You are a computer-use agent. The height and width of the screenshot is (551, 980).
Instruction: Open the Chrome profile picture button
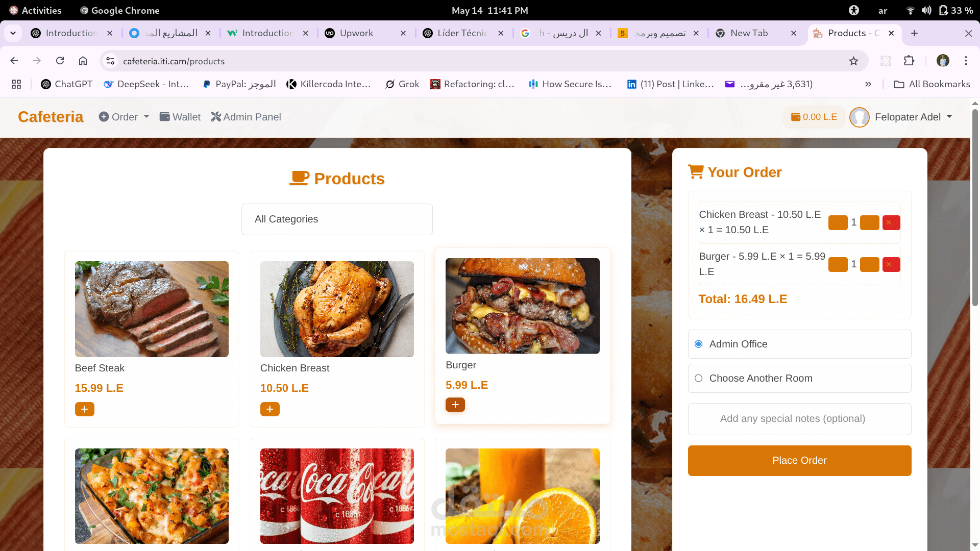click(x=943, y=61)
